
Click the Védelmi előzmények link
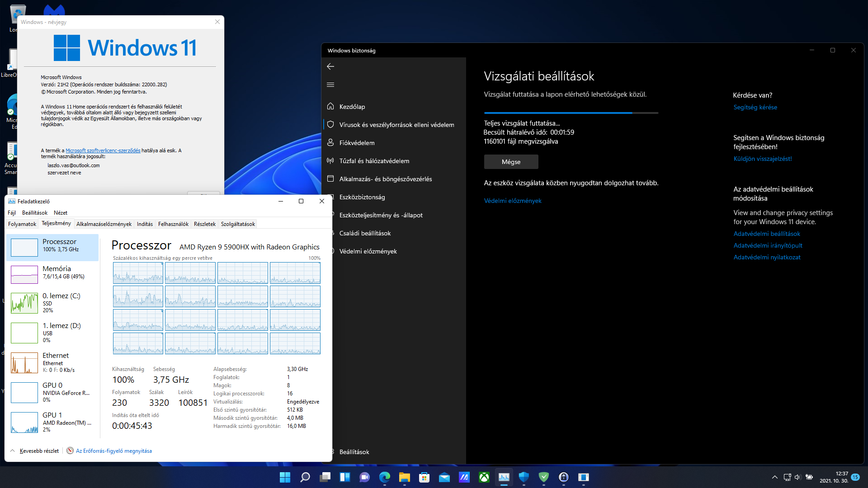tap(513, 201)
